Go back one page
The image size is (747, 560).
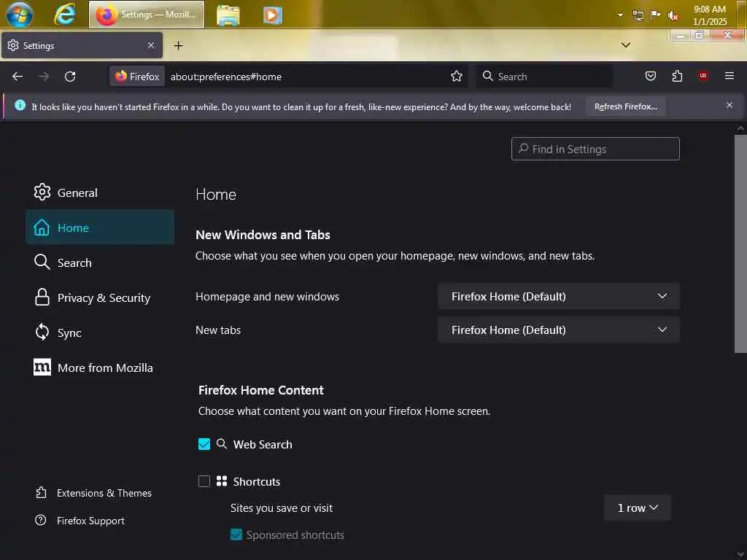[18, 76]
